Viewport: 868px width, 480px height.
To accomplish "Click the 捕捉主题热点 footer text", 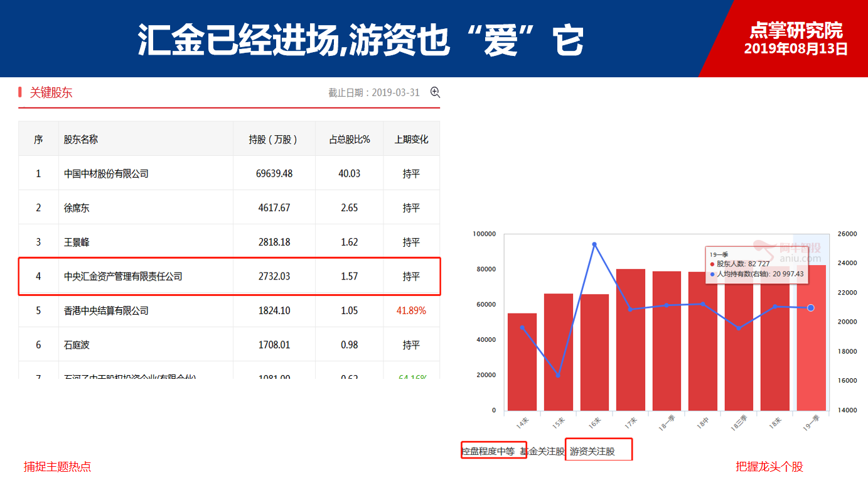I will tap(57, 466).
